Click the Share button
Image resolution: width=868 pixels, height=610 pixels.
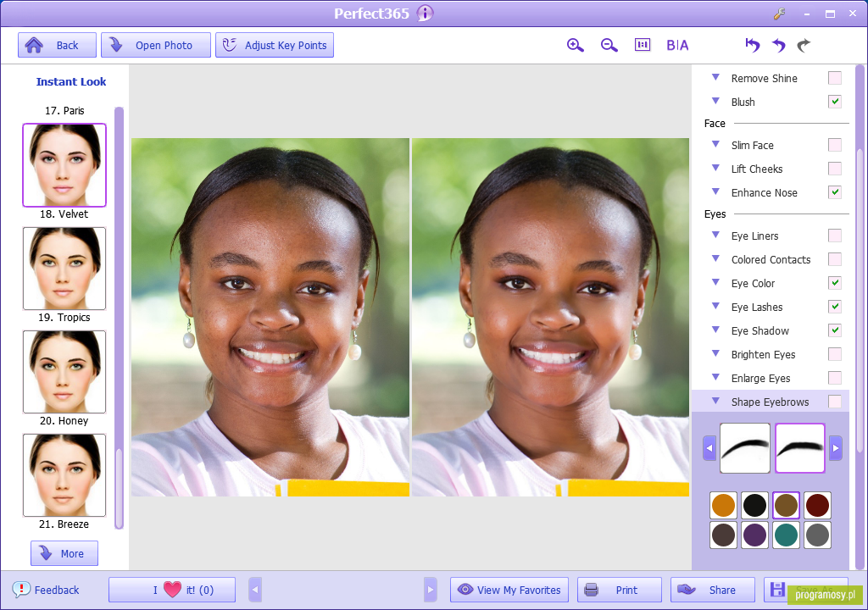tap(712, 590)
